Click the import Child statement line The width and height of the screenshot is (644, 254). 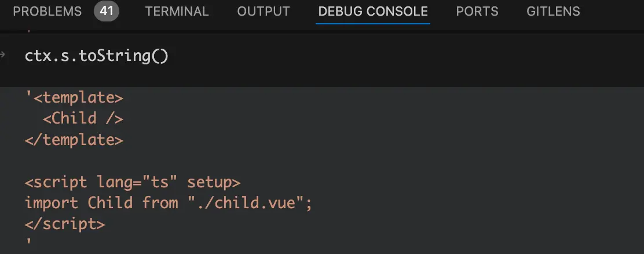[x=168, y=204]
